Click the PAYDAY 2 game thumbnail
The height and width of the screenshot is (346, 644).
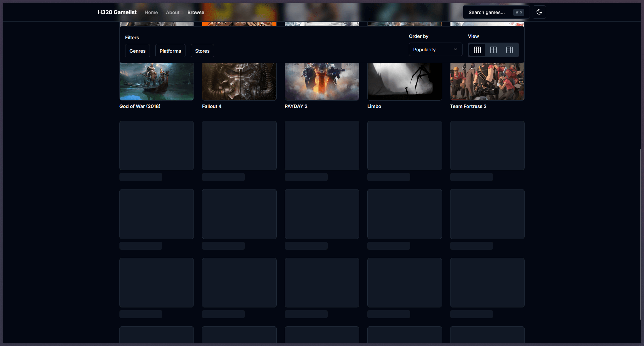pos(322,81)
